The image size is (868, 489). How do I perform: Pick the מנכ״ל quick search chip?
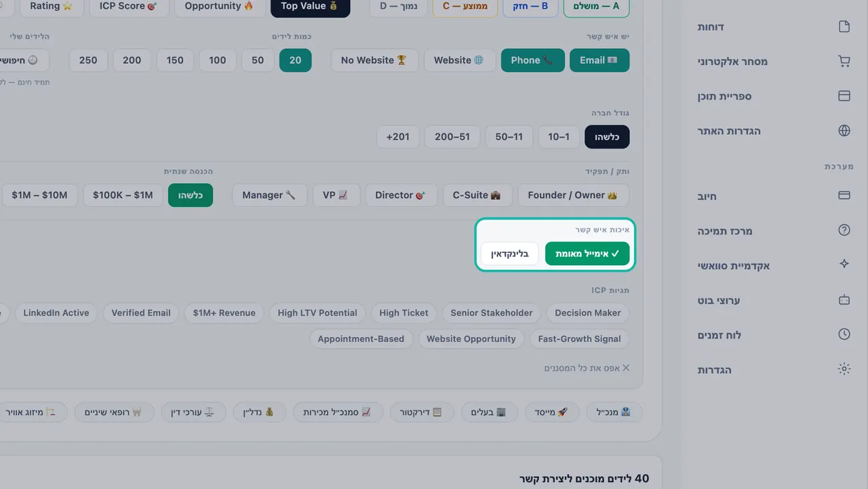(x=614, y=412)
